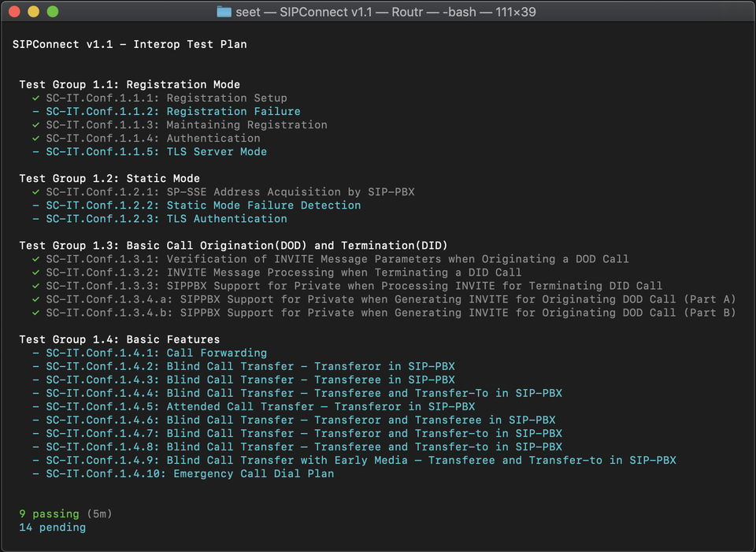Click 'SP-SSE Address Acquisition by SIP-PBX' line
The image size is (756, 552).
point(230,192)
